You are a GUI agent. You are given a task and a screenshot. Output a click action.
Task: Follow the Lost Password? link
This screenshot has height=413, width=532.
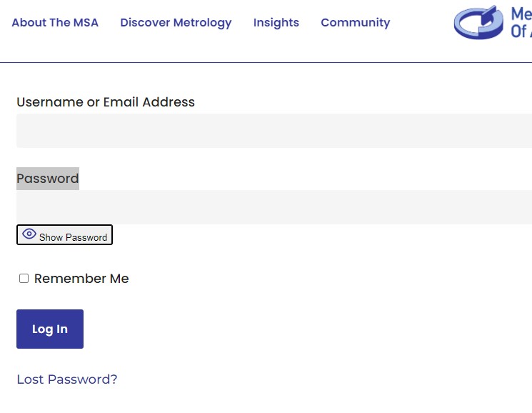click(67, 379)
